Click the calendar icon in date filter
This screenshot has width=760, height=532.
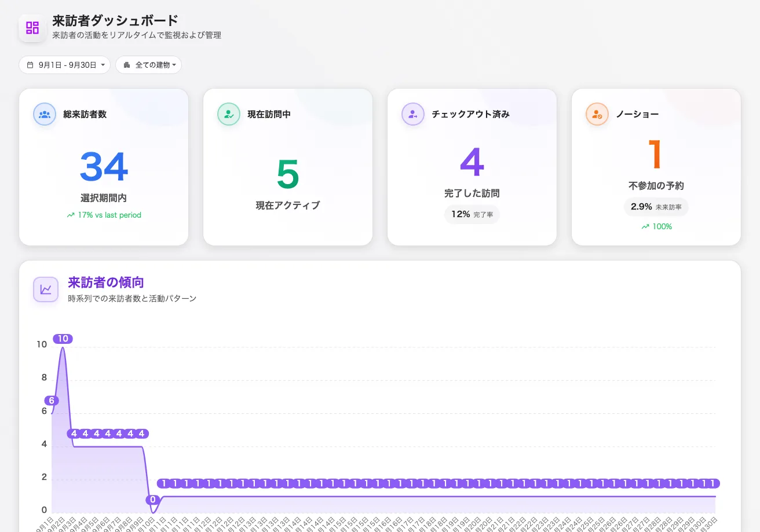click(x=30, y=65)
